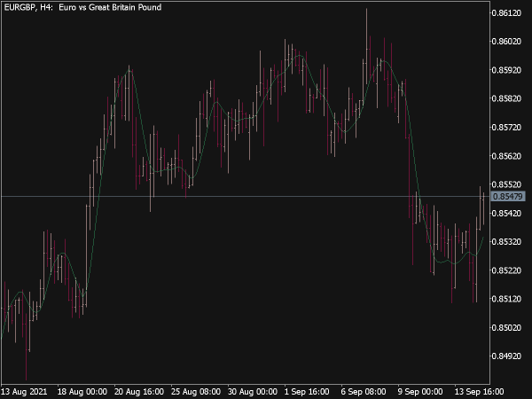Click the 0.85520 price axis label
Image resolution: width=532 pixels, height=399 pixels.
pos(506,184)
